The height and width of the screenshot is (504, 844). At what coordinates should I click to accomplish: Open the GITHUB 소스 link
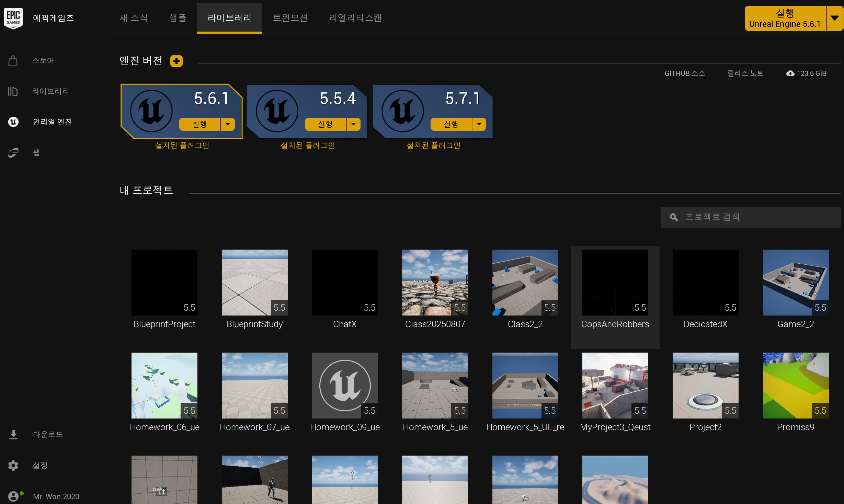coord(685,73)
